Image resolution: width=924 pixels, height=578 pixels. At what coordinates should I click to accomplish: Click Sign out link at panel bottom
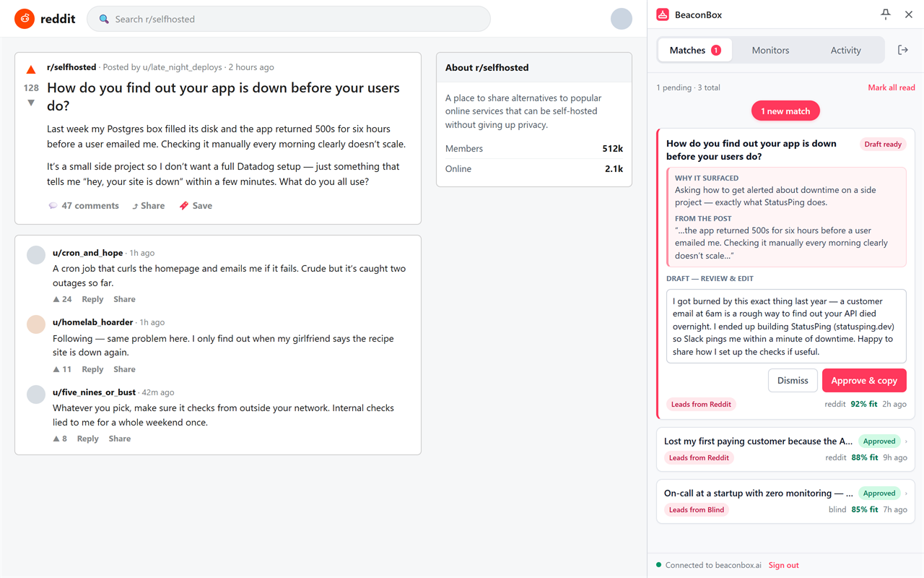[783, 565]
